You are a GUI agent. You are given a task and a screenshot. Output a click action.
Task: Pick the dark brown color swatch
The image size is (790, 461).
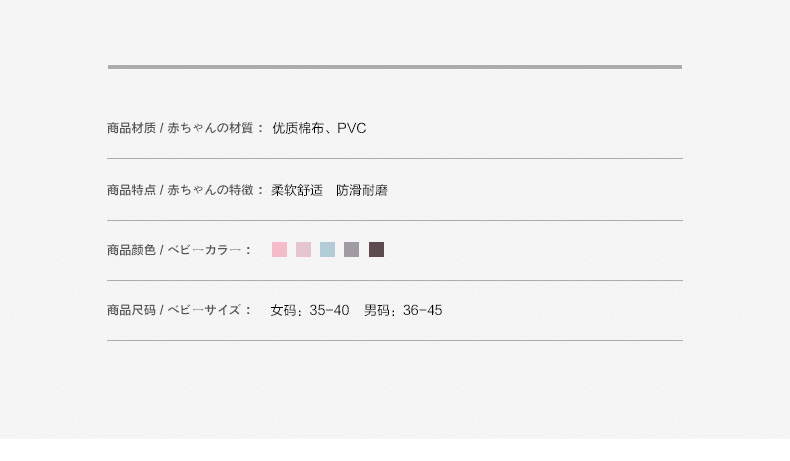click(x=376, y=250)
